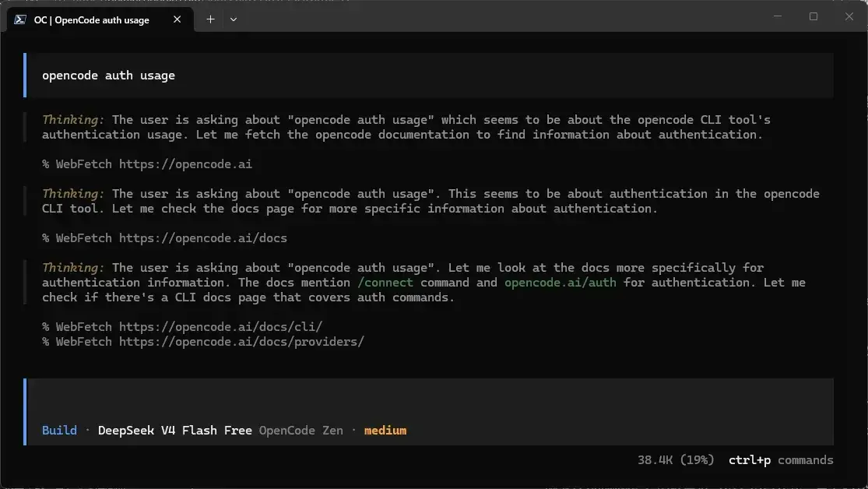Click WebFetch https://opencode.ai/docs line
The width and height of the screenshot is (868, 489).
[x=164, y=238]
